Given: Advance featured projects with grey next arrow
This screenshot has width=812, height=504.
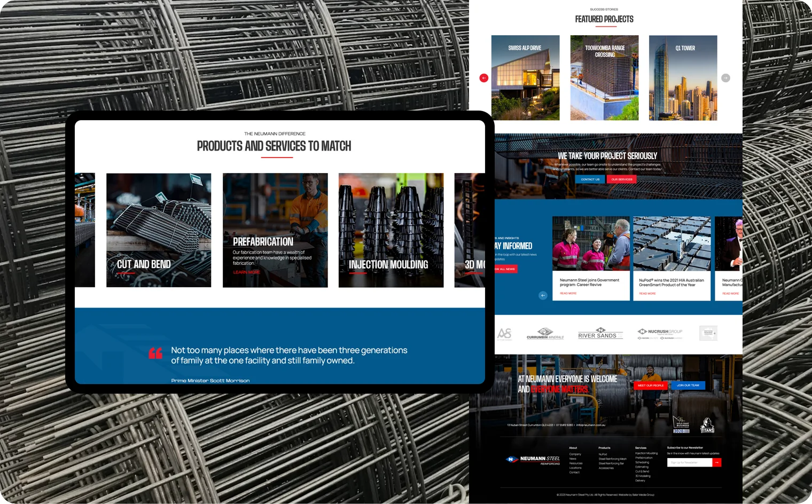Looking at the screenshot, I should click(x=725, y=78).
